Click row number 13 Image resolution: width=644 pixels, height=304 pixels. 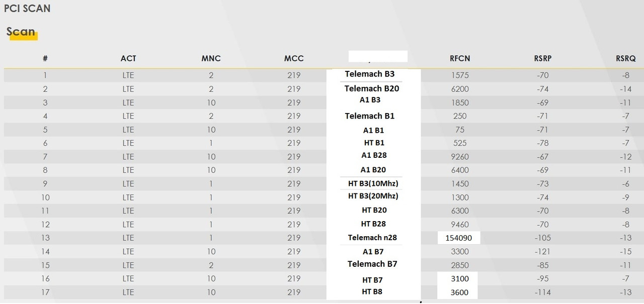coord(45,238)
